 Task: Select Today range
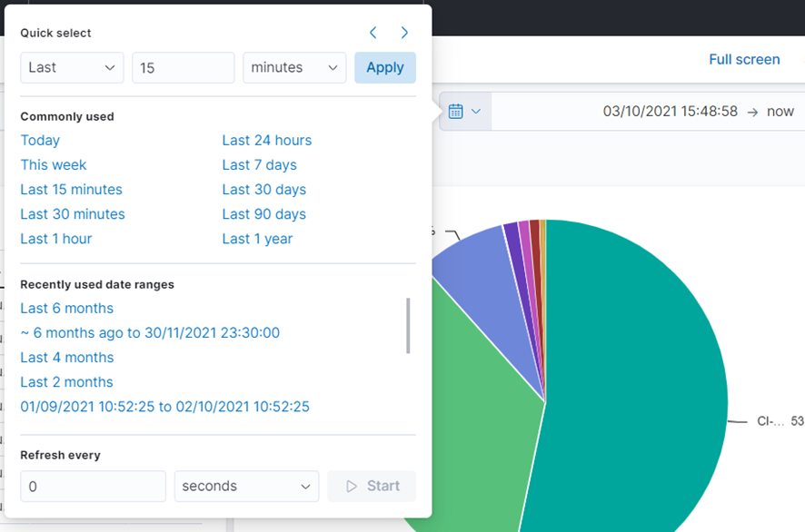click(40, 141)
